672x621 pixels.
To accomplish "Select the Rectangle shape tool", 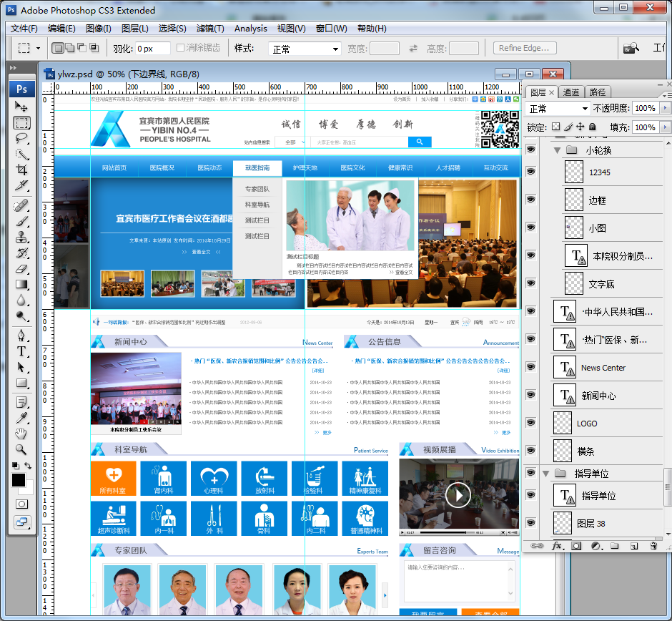I will click(21, 383).
